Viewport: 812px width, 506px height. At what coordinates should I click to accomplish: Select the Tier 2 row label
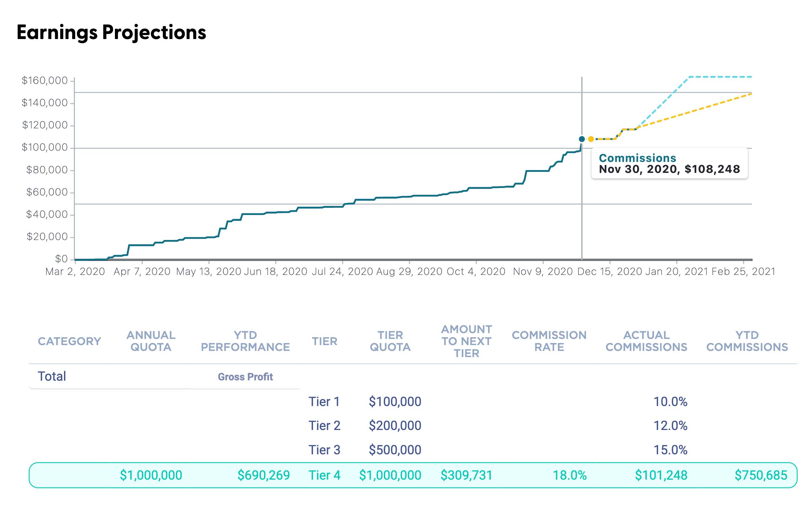[x=324, y=426]
